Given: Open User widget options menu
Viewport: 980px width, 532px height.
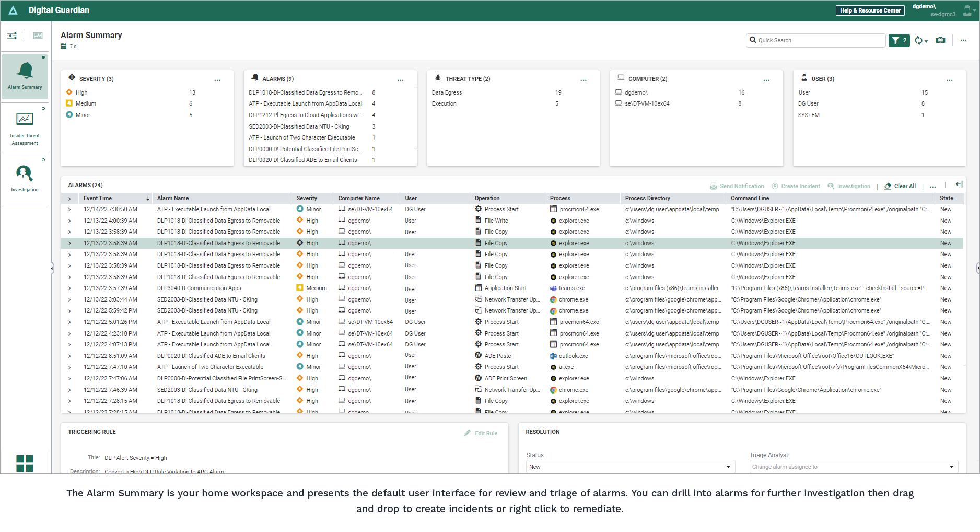Looking at the screenshot, I should 950,80.
